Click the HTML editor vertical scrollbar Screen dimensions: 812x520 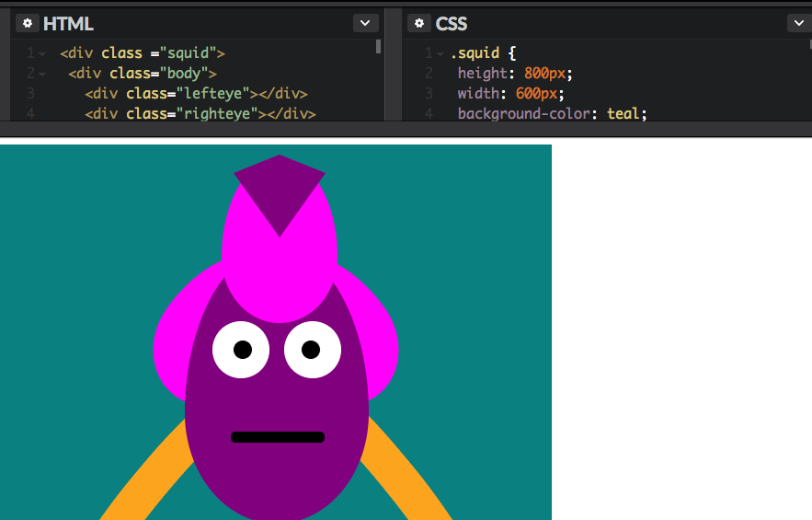[x=378, y=47]
